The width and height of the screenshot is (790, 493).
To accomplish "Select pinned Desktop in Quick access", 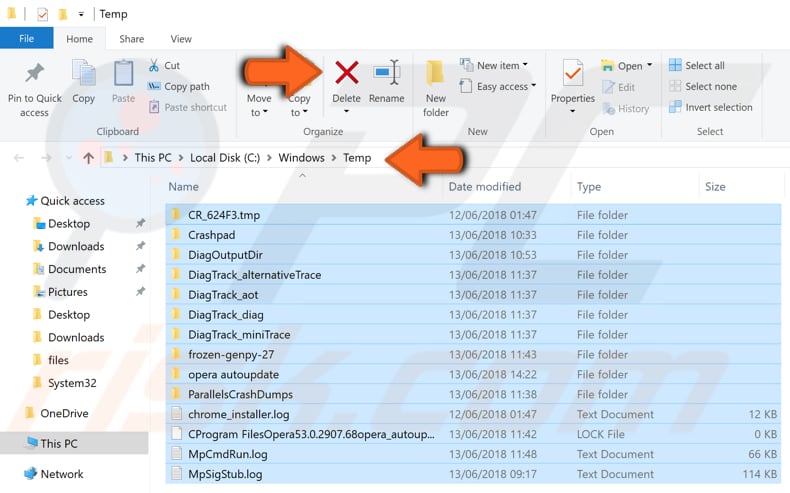I will point(69,224).
